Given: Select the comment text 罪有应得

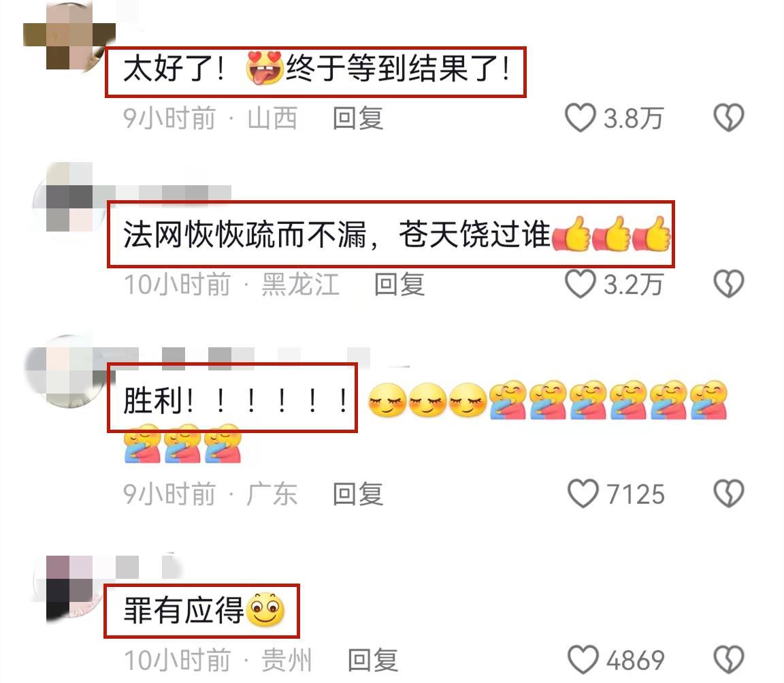Looking at the screenshot, I should point(184,610).
